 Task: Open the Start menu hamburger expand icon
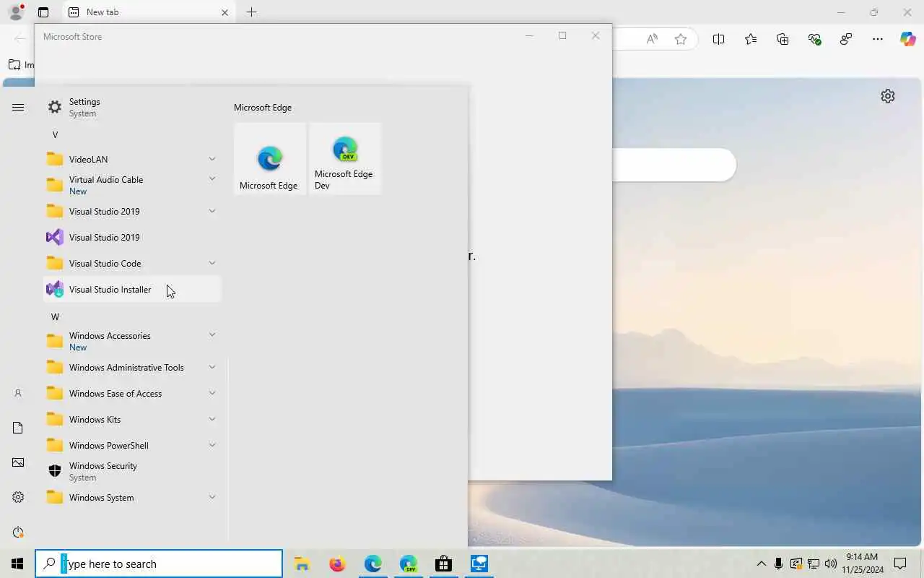18,107
